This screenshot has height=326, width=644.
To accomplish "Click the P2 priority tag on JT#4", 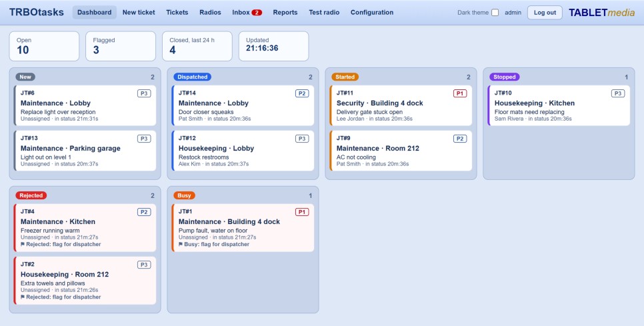I will (x=144, y=212).
